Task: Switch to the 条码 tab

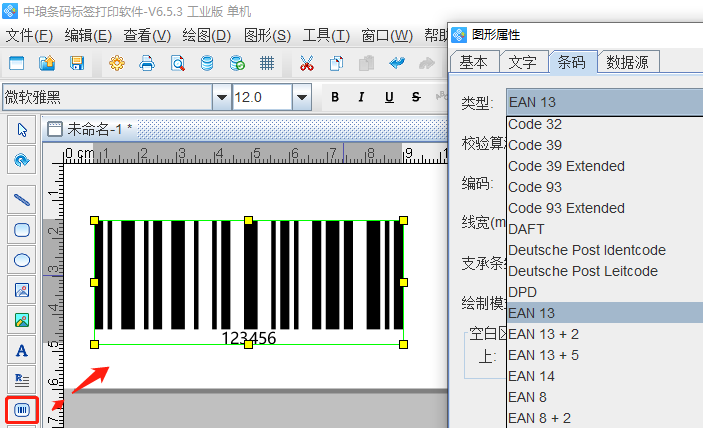Action: click(x=572, y=62)
